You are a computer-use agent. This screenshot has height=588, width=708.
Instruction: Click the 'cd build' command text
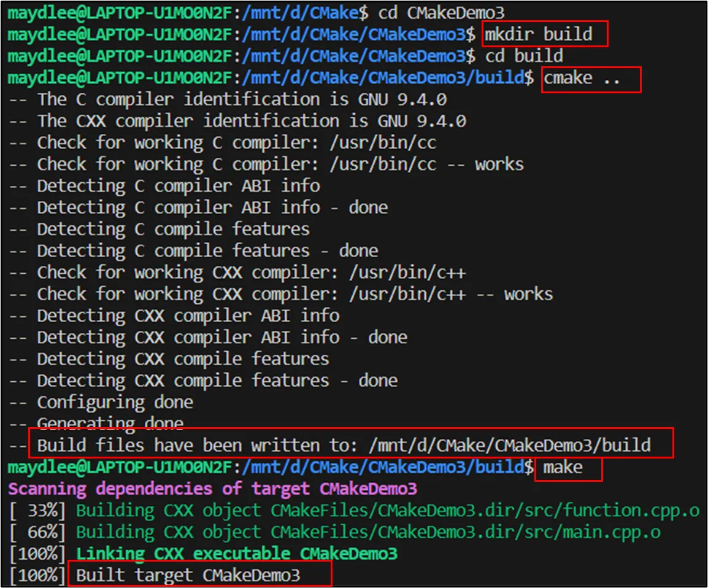[x=524, y=56]
